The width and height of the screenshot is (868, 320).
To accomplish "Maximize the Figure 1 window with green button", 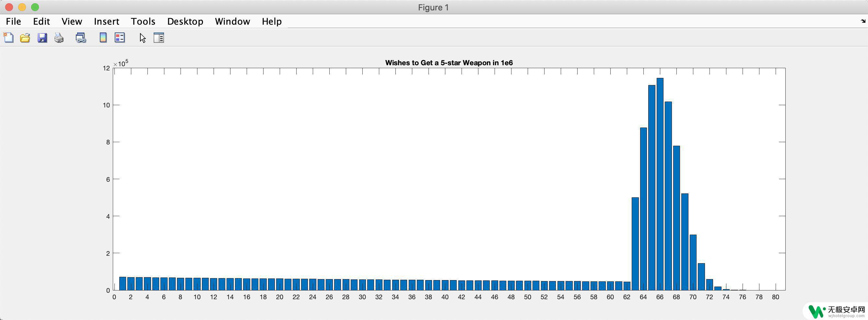I will pos(35,7).
